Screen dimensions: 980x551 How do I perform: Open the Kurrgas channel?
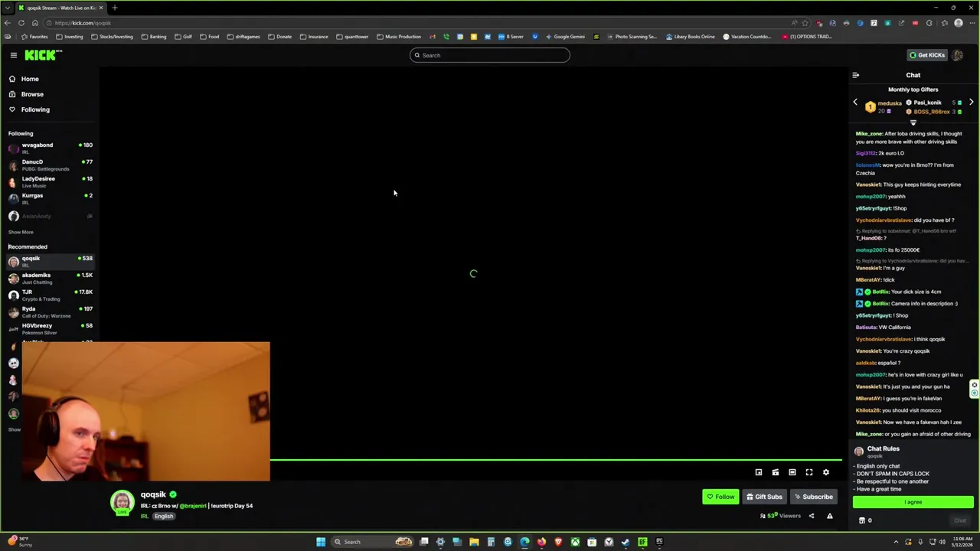[x=50, y=198]
